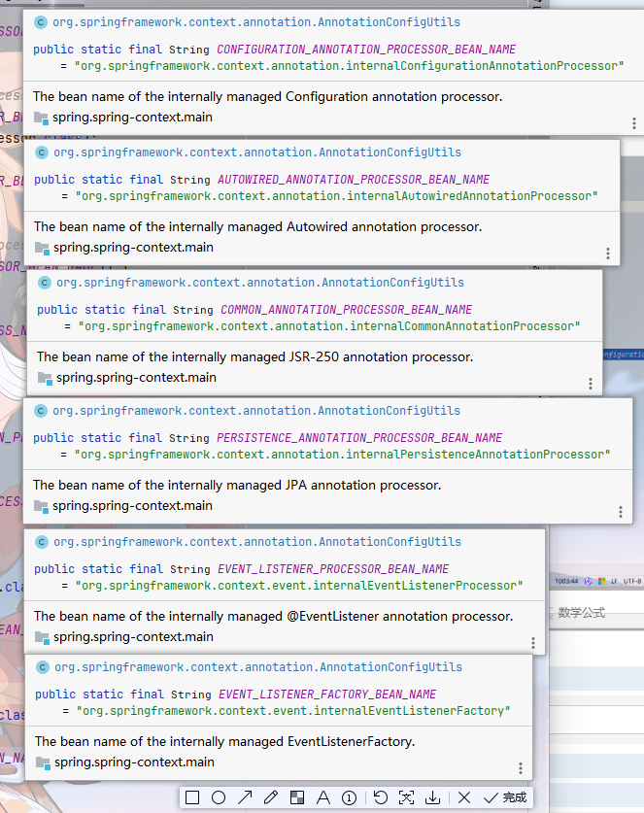Viewport: 644px width, 813px height.
Task: Select the arrow annotation tool
Action: click(x=245, y=796)
